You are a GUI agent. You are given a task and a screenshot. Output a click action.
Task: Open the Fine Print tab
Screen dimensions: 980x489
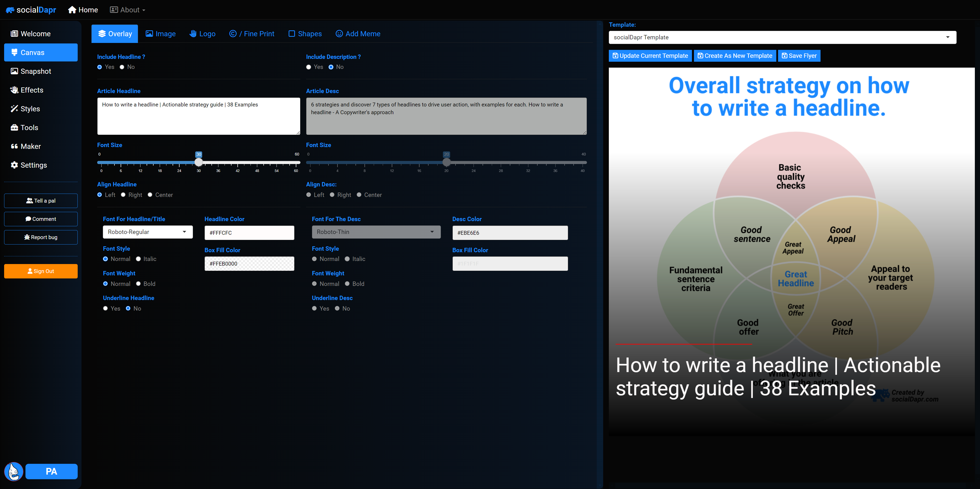[252, 34]
